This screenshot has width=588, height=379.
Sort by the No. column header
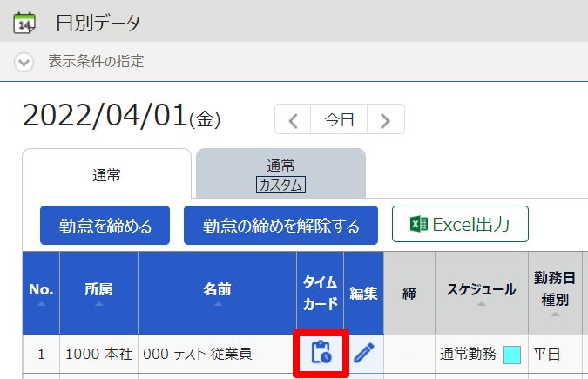coord(41,293)
